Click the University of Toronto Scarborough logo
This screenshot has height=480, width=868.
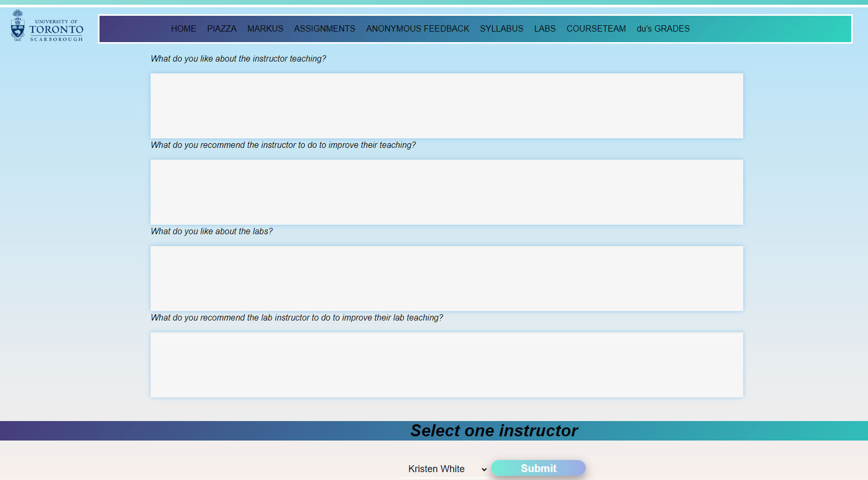tap(47, 26)
